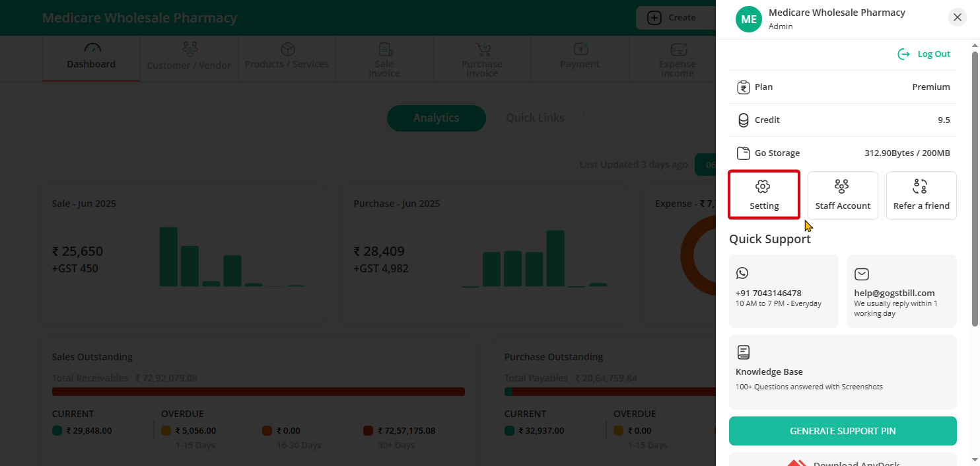Image resolution: width=980 pixels, height=466 pixels.
Task: Open the Dashboard tab
Action: point(91,58)
